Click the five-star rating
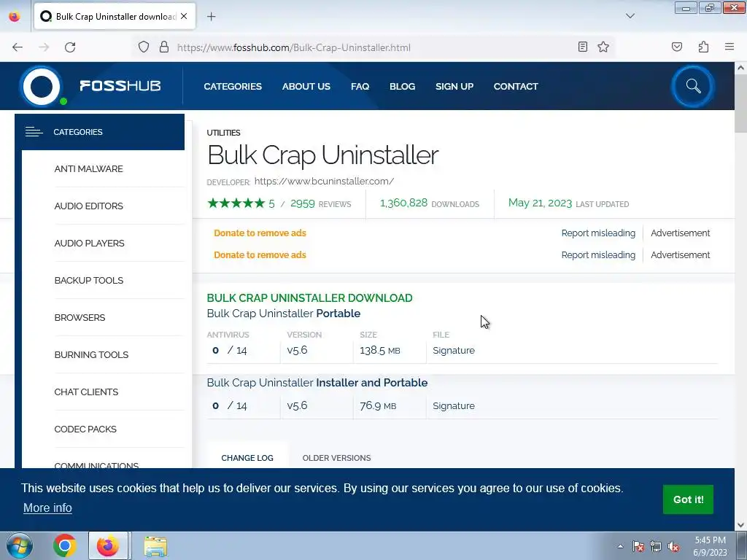747x560 pixels. coord(236,203)
